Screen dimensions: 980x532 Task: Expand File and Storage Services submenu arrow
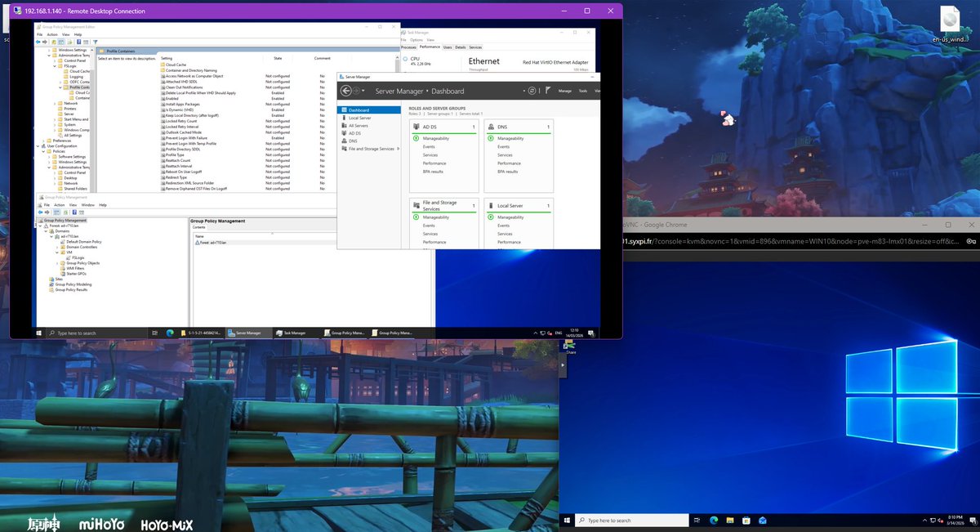click(x=398, y=149)
